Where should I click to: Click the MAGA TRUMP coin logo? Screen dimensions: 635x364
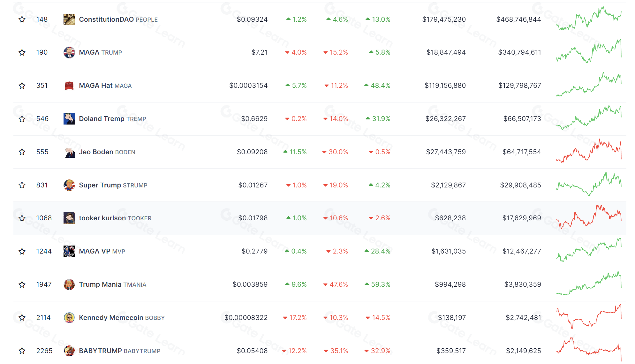[69, 52]
